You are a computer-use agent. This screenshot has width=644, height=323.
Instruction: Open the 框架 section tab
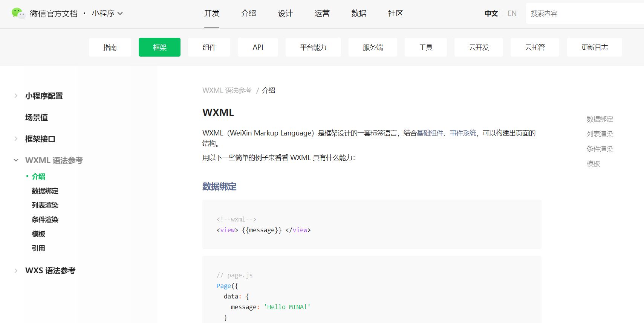coord(159,47)
